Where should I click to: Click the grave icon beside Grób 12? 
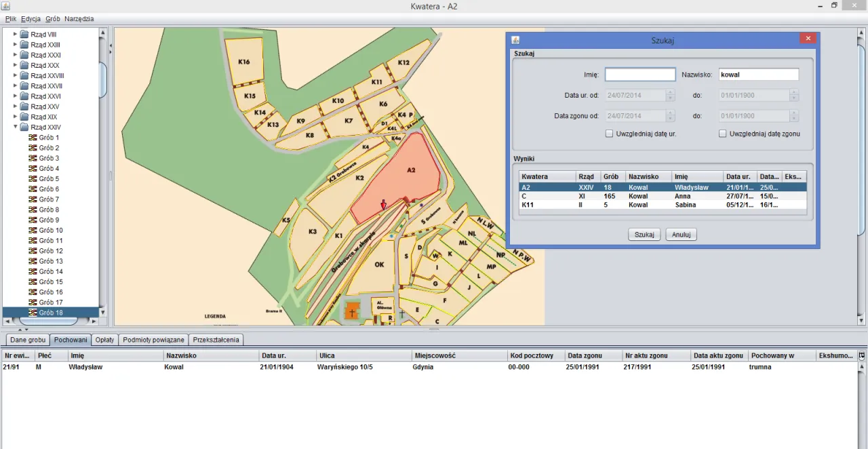[x=32, y=251]
